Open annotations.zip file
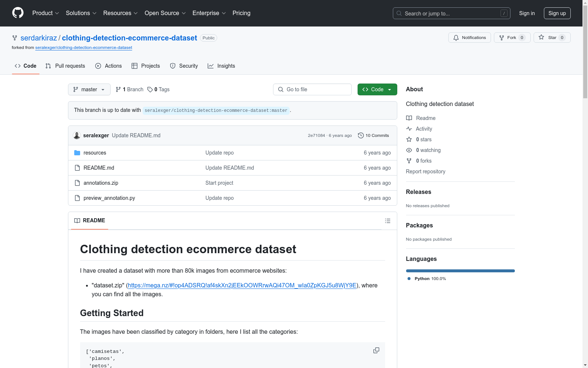 click(x=101, y=183)
